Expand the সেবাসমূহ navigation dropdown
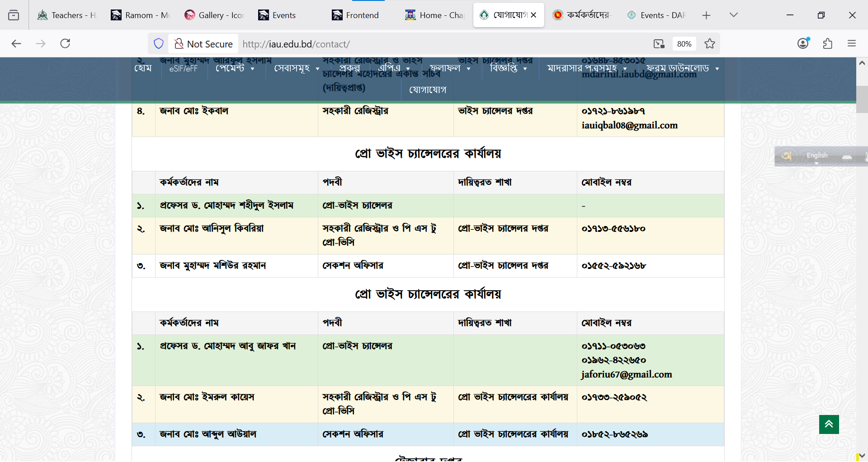The width and height of the screenshot is (868, 462). coord(297,68)
